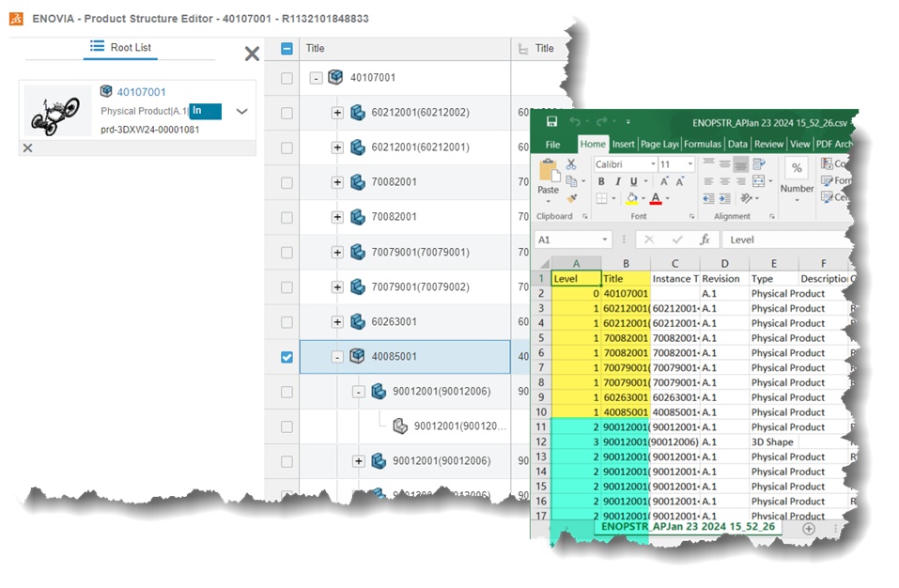
Task: Open the Excel View tab
Action: click(x=799, y=145)
